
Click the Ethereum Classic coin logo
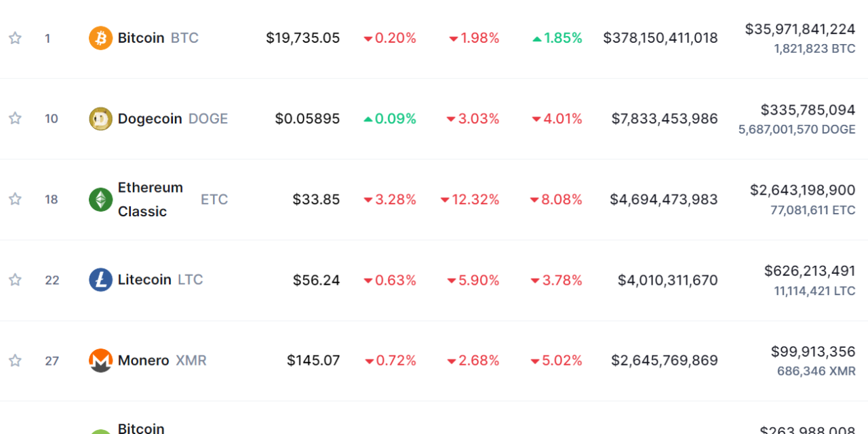(x=100, y=199)
